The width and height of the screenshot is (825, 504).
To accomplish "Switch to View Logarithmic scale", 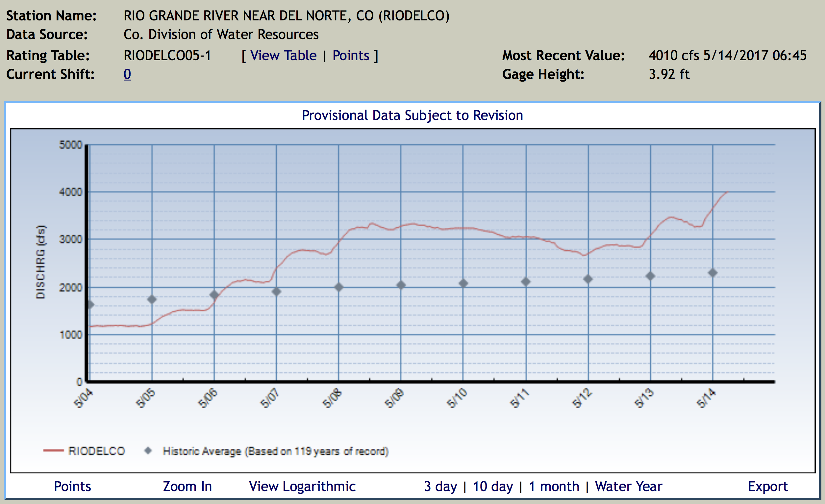I will coord(302,487).
